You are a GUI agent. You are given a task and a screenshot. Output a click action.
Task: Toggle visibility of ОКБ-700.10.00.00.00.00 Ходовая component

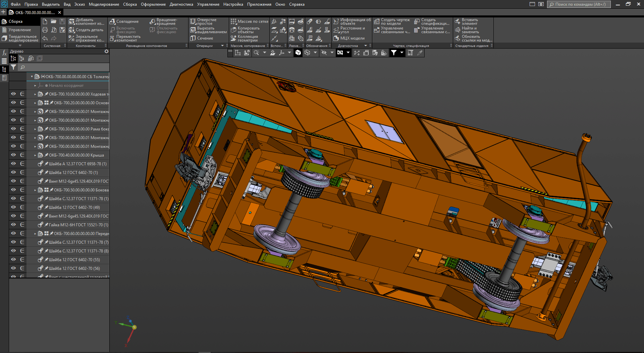coord(13,94)
